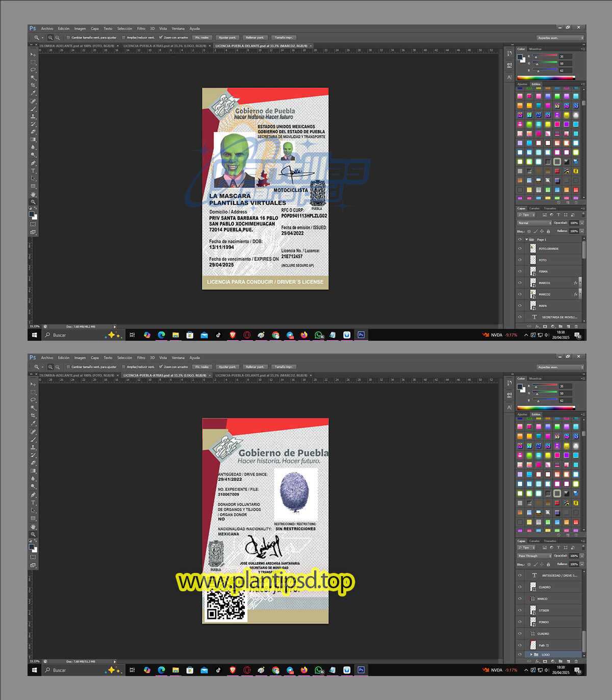Click the 'Píx. reales' button in the top window

coord(202,37)
